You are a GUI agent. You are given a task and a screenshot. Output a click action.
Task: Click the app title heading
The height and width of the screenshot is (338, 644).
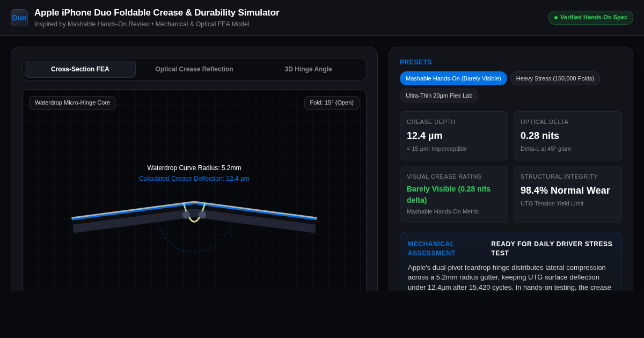tap(157, 13)
